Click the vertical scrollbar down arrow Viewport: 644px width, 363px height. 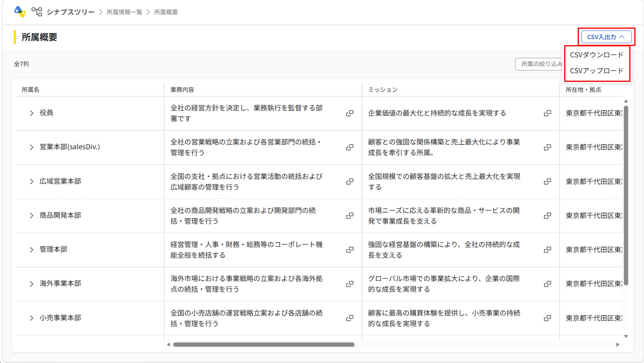[626, 336]
